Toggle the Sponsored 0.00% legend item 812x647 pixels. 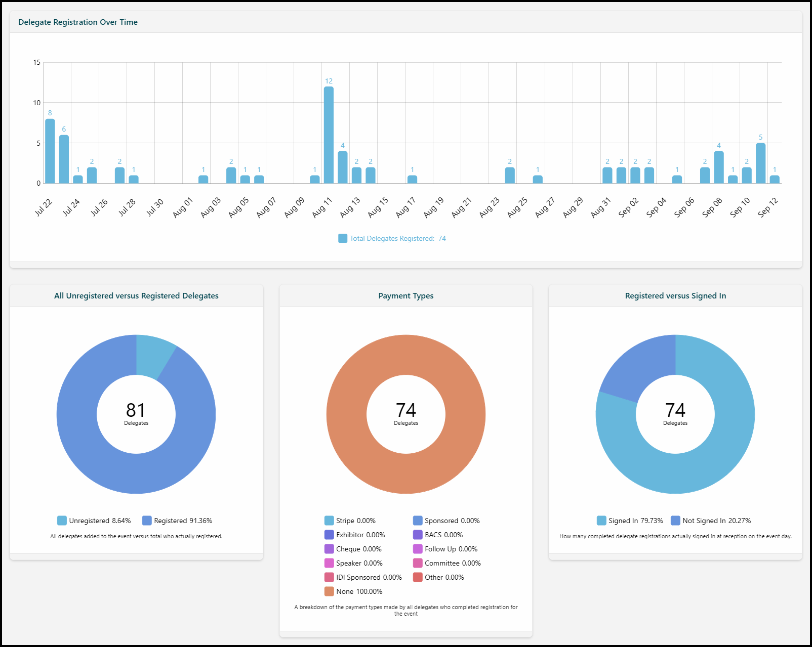(x=446, y=521)
